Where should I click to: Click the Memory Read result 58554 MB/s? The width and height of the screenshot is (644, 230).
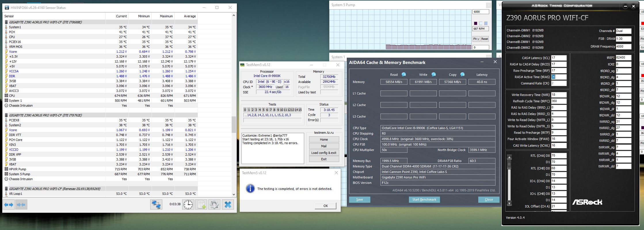point(394,82)
